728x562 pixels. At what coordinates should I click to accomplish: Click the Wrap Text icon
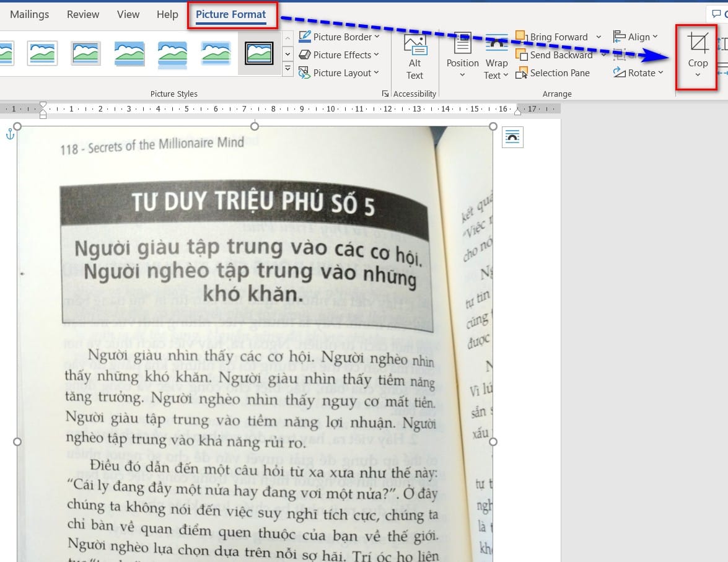tap(496, 43)
